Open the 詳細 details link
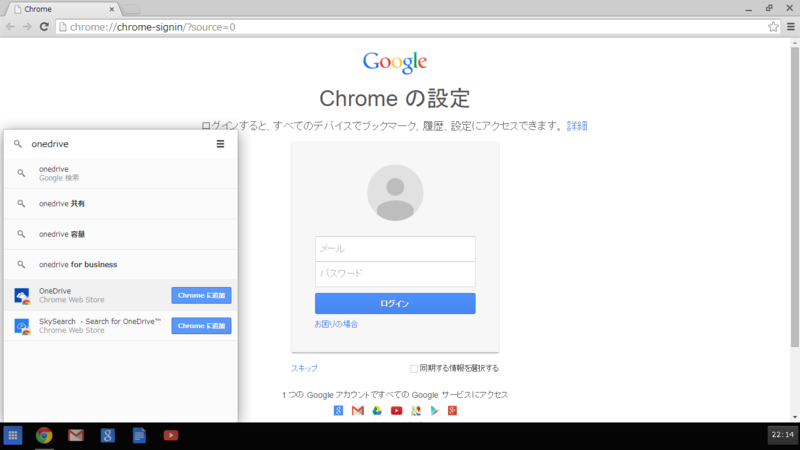Image resolution: width=800 pixels, height=450 pixels. 577,126
